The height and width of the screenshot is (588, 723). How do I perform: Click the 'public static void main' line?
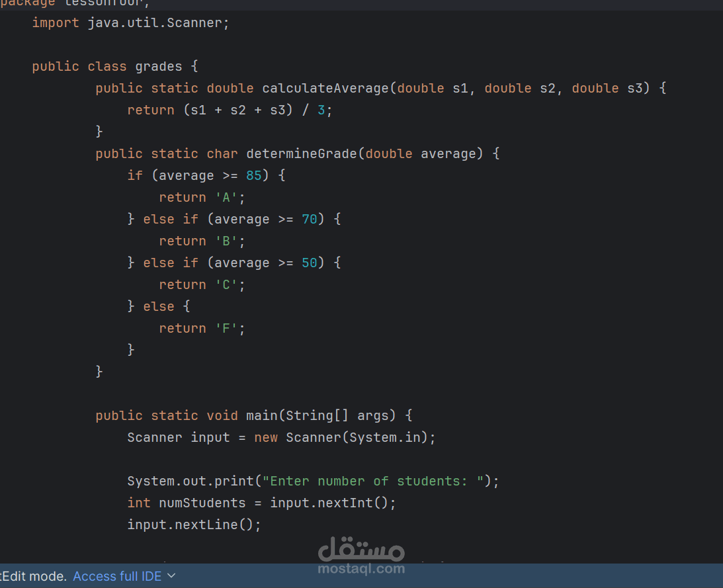click(x=254, y=415)
